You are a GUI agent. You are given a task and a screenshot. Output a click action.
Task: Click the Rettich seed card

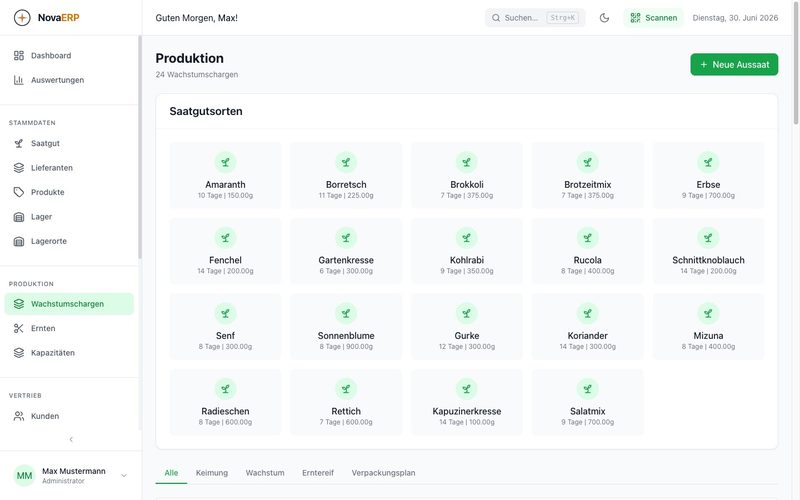point(346,402)
